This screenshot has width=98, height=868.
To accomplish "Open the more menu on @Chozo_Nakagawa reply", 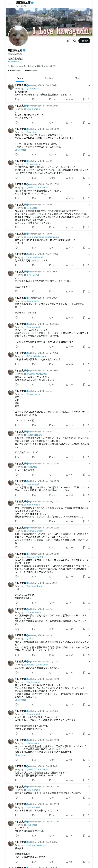I will [89, 353].
